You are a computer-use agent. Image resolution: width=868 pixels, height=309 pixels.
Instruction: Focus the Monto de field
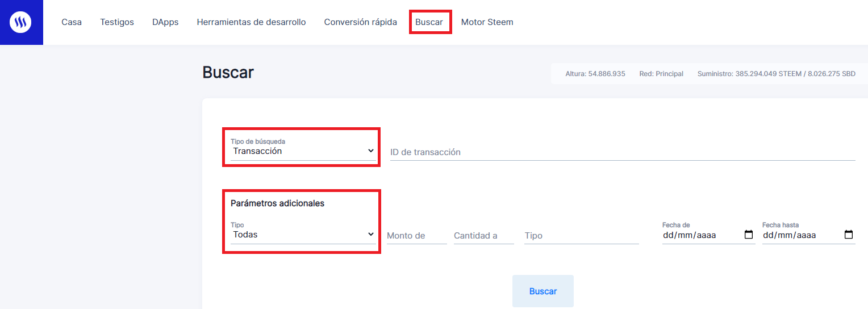[417, 236]
